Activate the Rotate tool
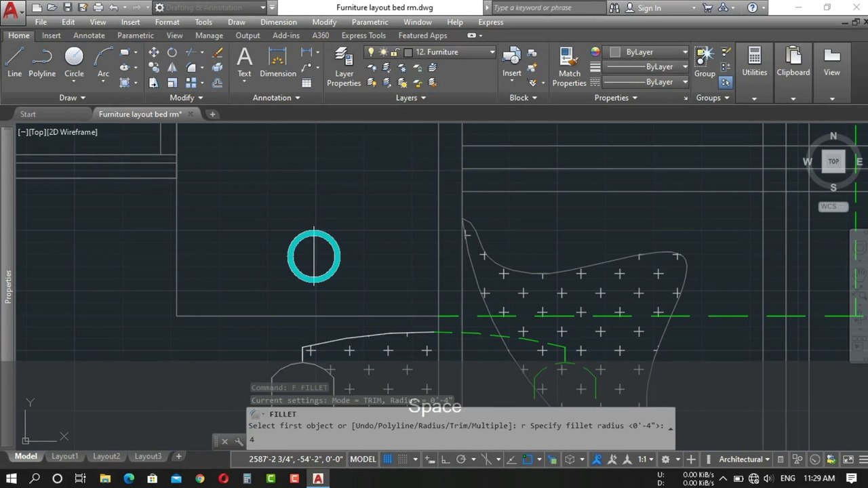 click(x=172, y=52)
